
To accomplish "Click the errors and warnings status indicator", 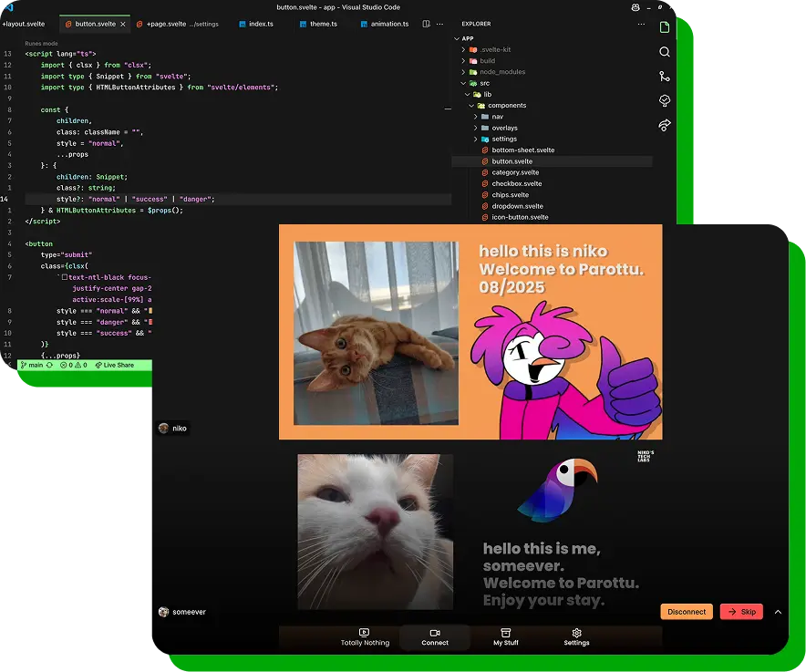I will click(x=74, y=365).
